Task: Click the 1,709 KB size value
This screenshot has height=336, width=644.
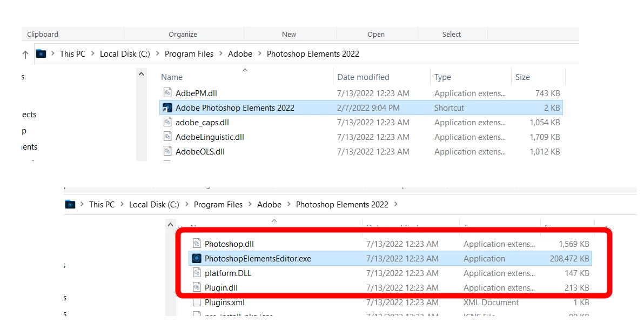Action: point(545,137)
